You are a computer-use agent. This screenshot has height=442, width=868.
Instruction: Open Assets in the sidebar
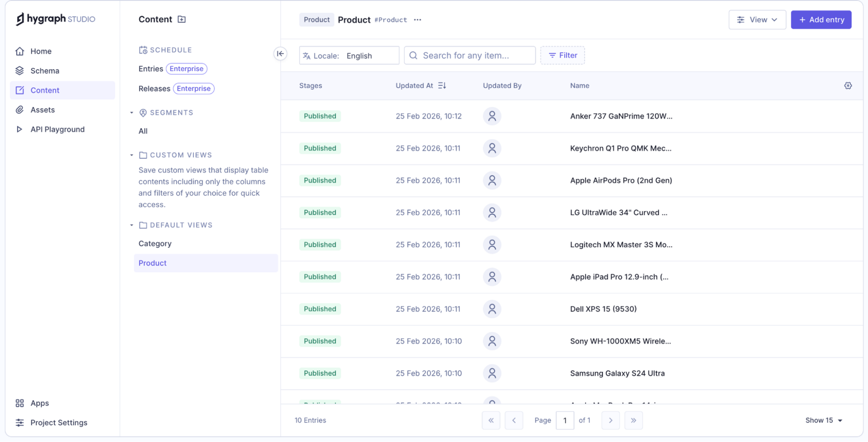[x=42, y=110]
